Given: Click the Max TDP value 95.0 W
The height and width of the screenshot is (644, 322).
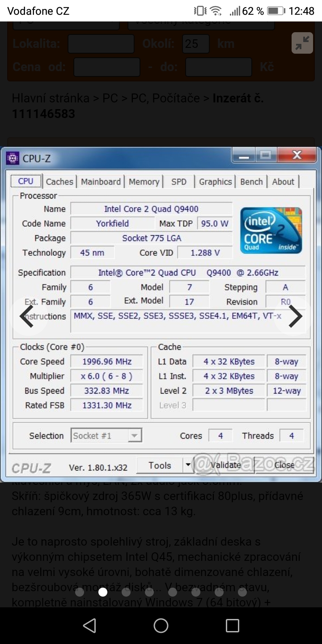Looking at the screenshot, I should pyautogui.click(x=215, y=223).
